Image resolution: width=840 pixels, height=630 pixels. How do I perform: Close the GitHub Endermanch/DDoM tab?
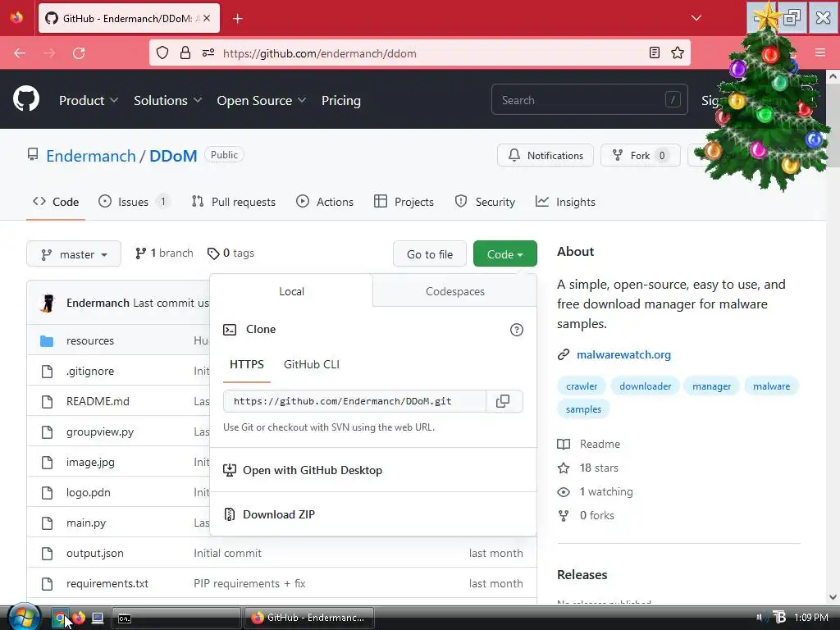point(207,18)
